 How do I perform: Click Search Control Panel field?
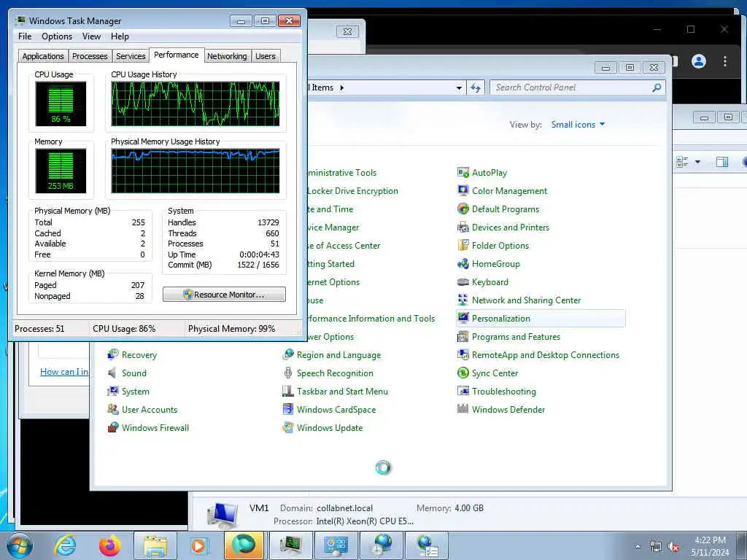pos(577,87)
